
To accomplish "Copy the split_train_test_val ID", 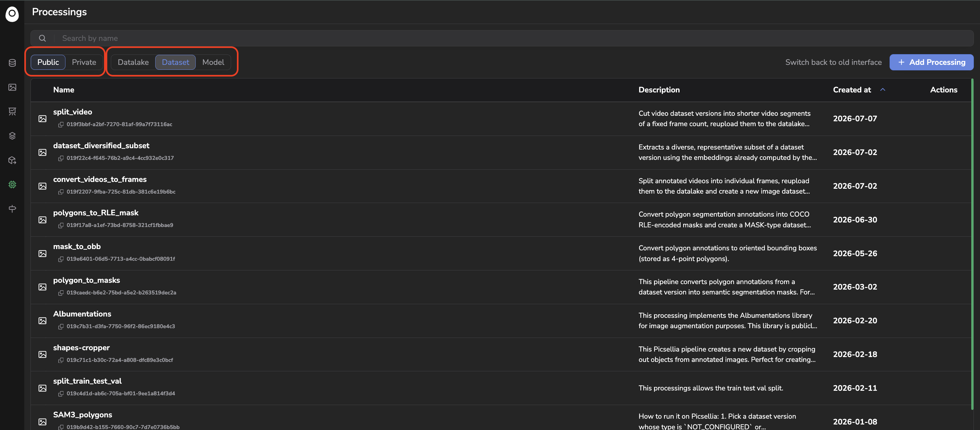I will [x=61, y=393].
